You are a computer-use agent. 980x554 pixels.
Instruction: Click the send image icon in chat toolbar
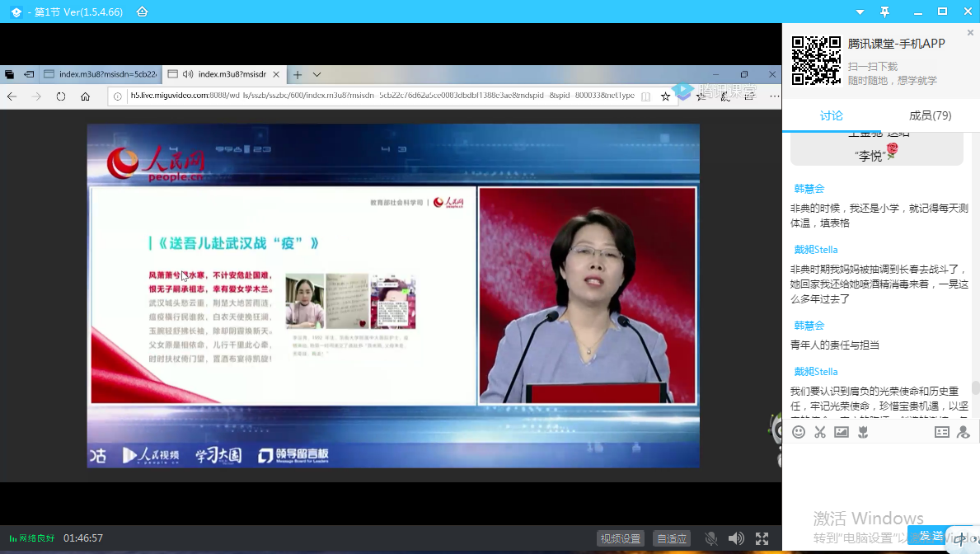click(x=842, y=432)
